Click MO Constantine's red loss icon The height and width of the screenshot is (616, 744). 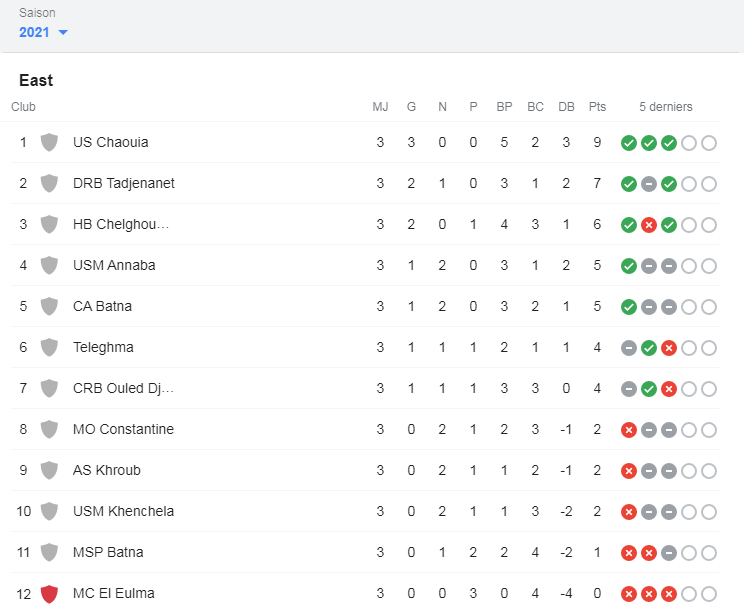click(x=628, y=430)
